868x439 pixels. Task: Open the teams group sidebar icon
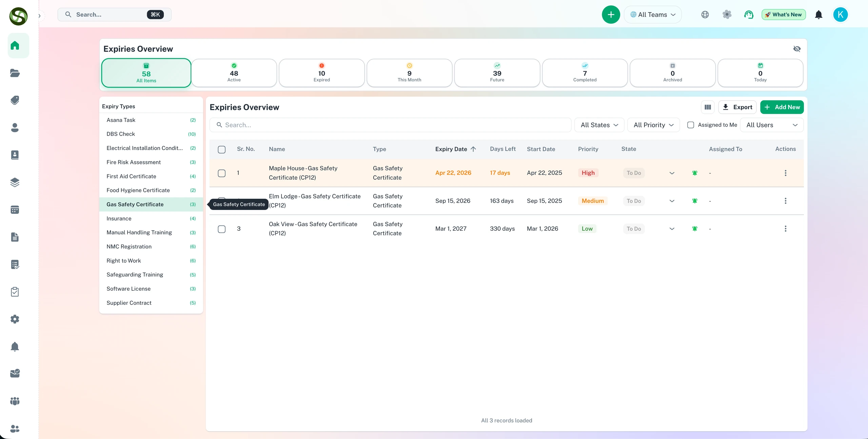(15, 401)
